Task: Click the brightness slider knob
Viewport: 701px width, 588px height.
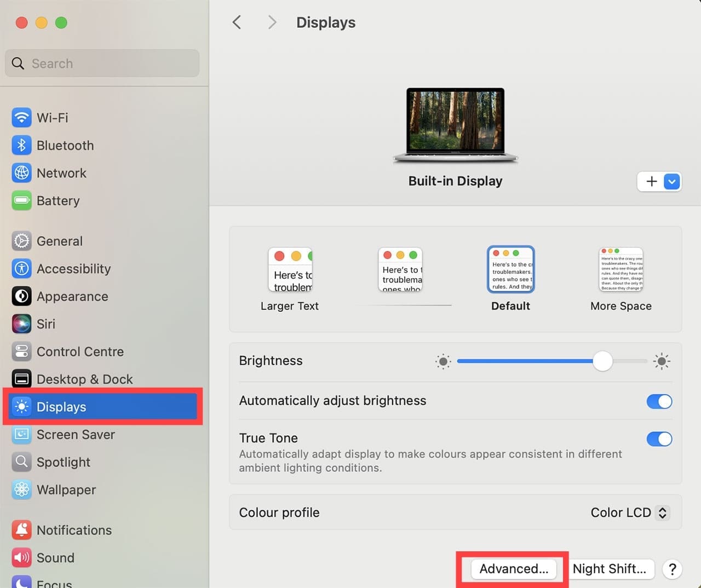Action: tap(602, 361)
